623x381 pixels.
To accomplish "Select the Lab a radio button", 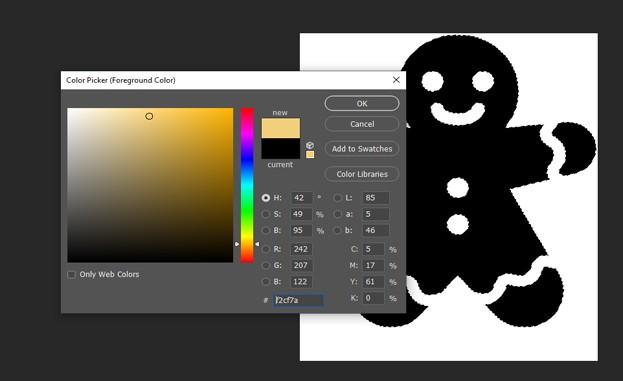I will (337, 214).
